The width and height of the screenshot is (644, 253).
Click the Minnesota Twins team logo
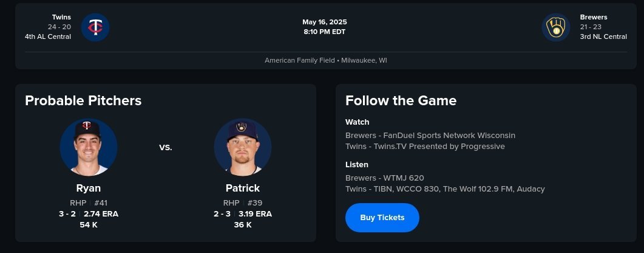pyautogui.click(x=95, y=27)
